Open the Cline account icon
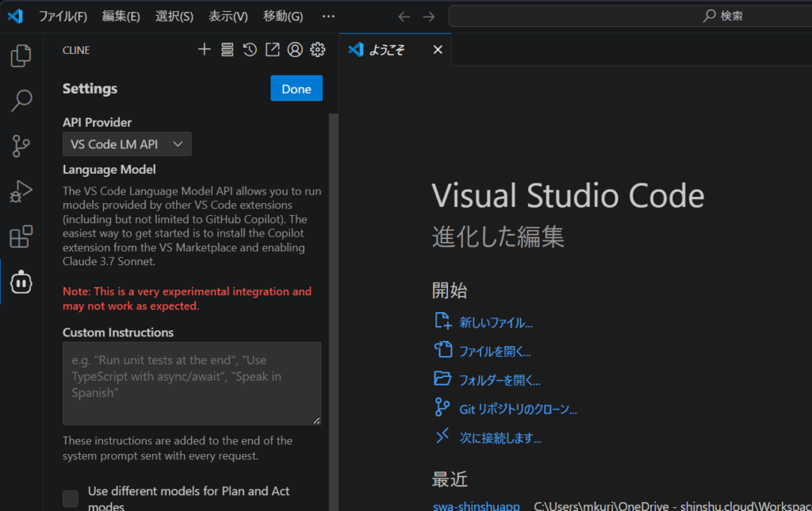This screenshot has width=812, height=511. coord(295,49)
